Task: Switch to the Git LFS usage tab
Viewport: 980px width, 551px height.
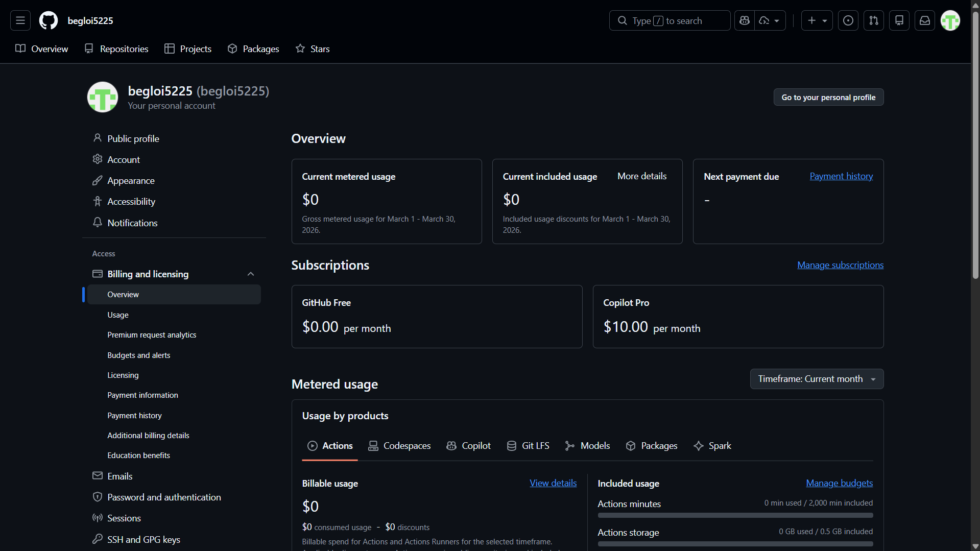Action: (528, 446)
